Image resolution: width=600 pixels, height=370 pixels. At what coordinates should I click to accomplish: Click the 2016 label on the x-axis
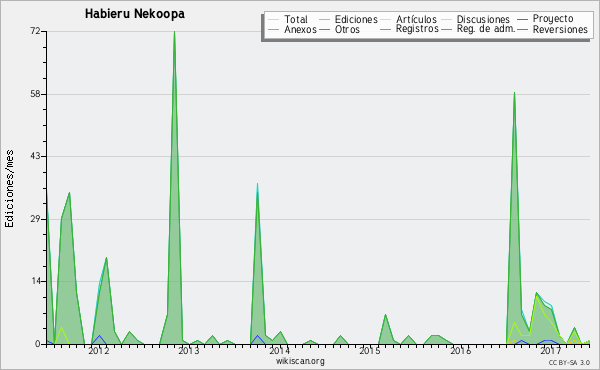click(x=460, y=350)
